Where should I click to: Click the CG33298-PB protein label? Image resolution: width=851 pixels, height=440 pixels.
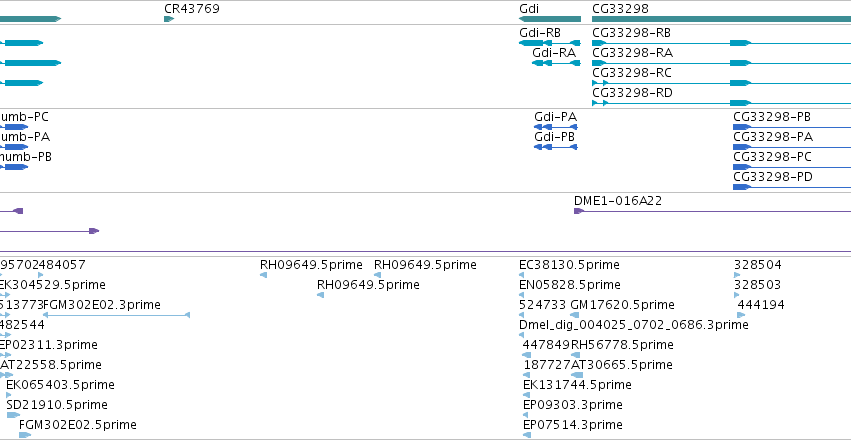[772, 117]
